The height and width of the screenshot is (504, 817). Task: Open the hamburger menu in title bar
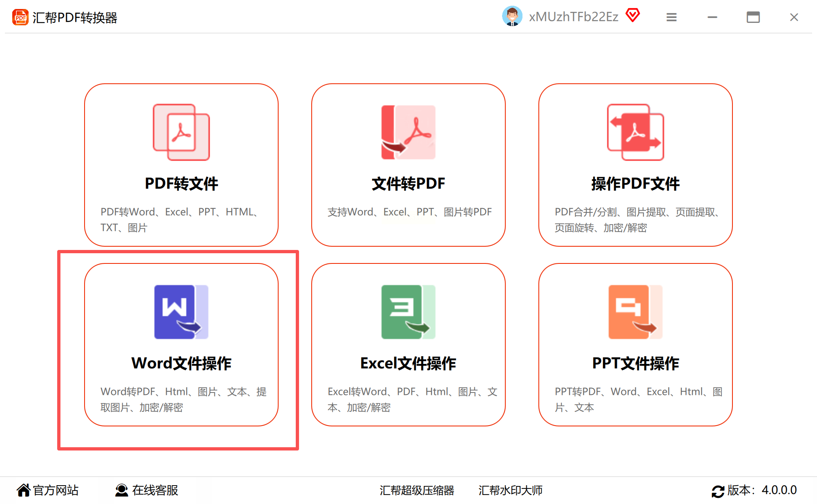672,17
